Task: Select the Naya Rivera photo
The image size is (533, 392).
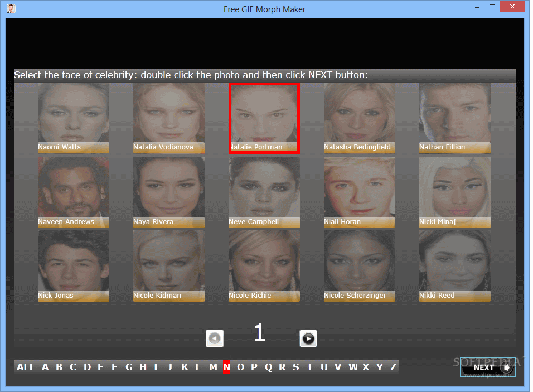Action: [x=169, y=192]
